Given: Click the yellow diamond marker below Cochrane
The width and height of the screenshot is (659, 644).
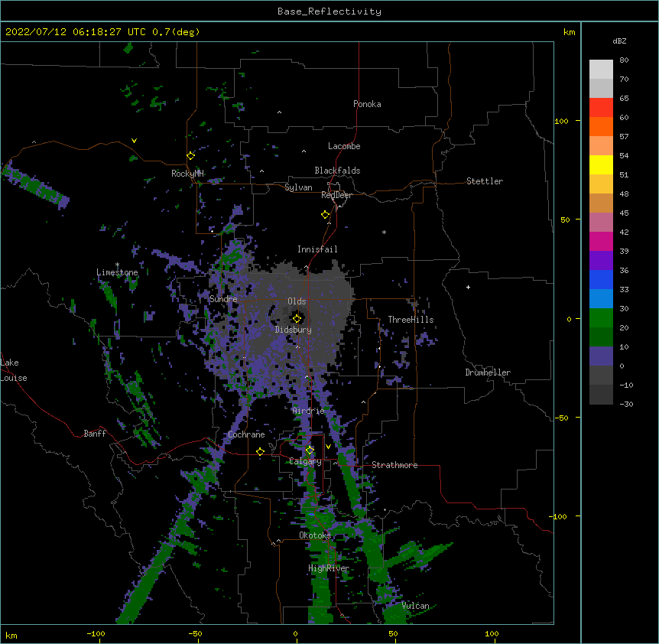Looking at the screenshot, I should click(260, 452).
